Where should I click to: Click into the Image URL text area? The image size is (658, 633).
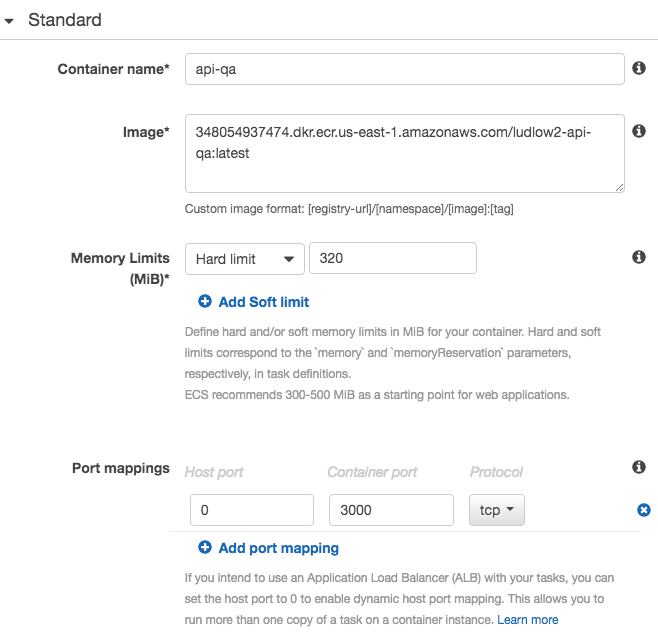pos(404,152)
